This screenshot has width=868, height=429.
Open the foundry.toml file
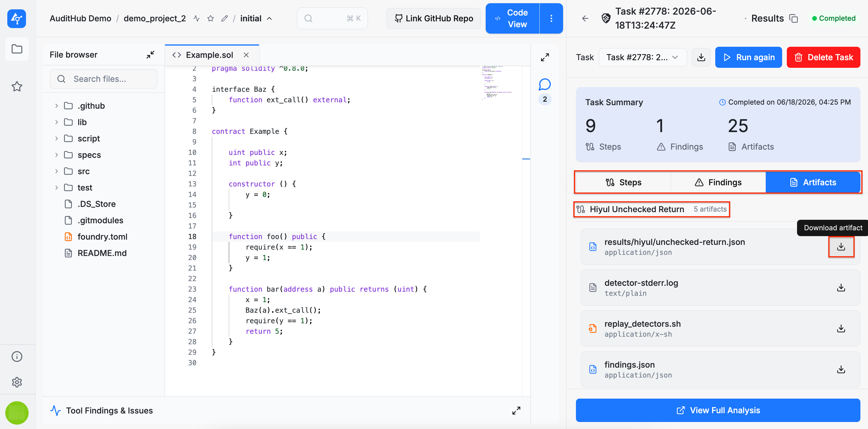pos(96,237)
